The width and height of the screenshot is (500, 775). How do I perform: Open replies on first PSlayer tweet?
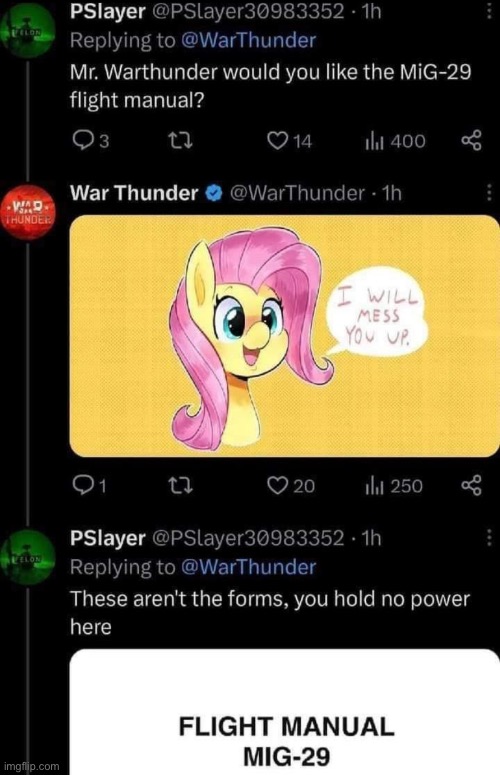click(90, 141)
